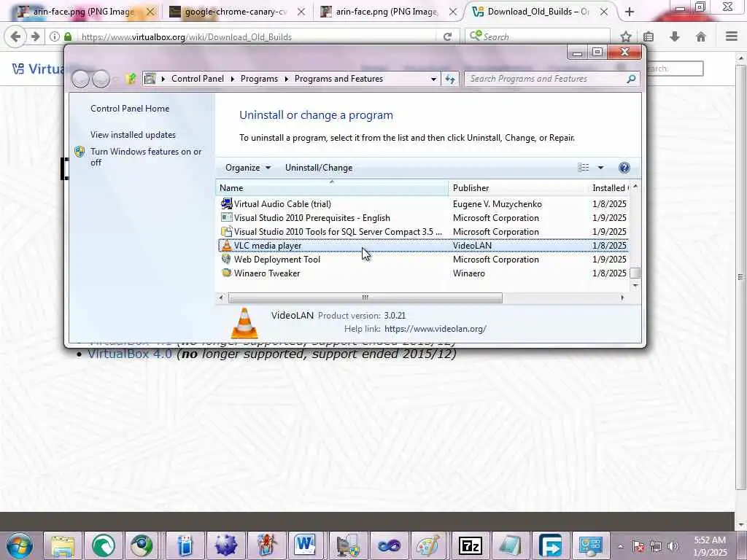Click the site information icon in the URL bar
The height and width of the screenshot is (560, 747).
click(x=55, y=36)
